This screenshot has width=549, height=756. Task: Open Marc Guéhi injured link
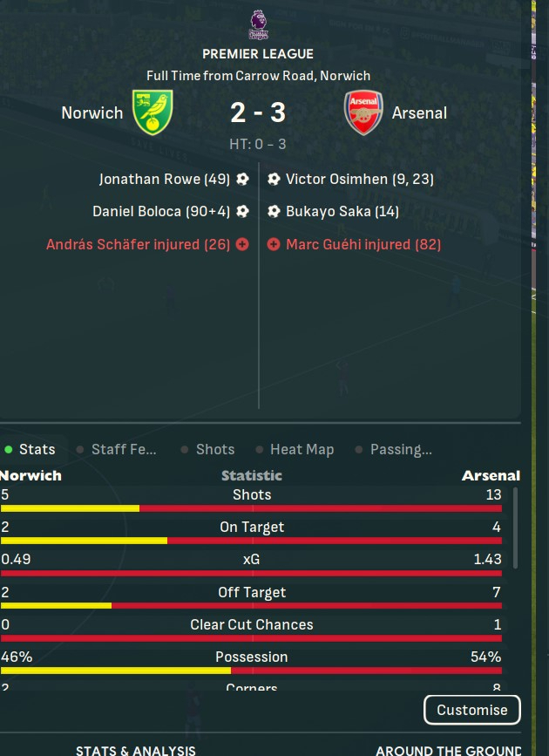point(363,244)
